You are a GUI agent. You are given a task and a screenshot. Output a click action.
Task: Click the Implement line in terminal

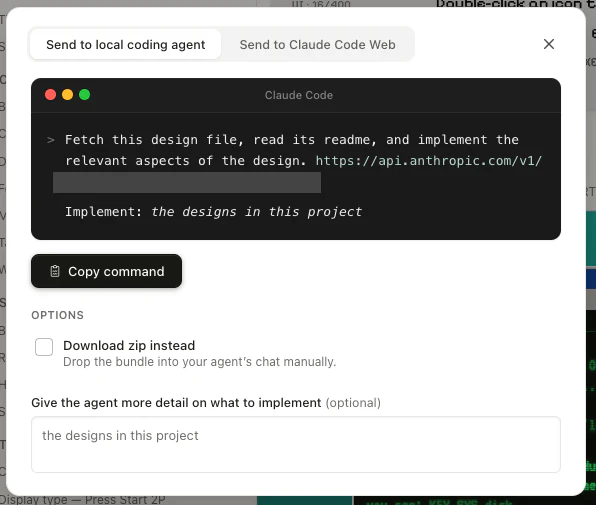coord(214,212)
